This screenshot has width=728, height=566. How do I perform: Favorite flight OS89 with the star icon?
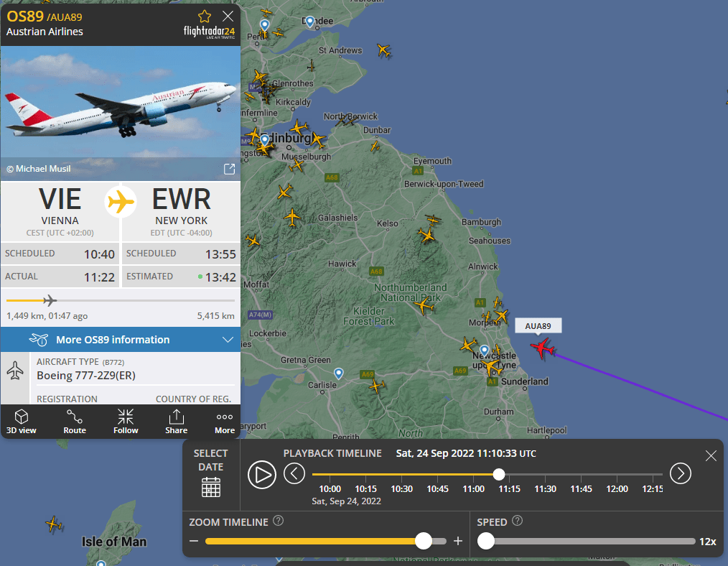tap(205, 17)
